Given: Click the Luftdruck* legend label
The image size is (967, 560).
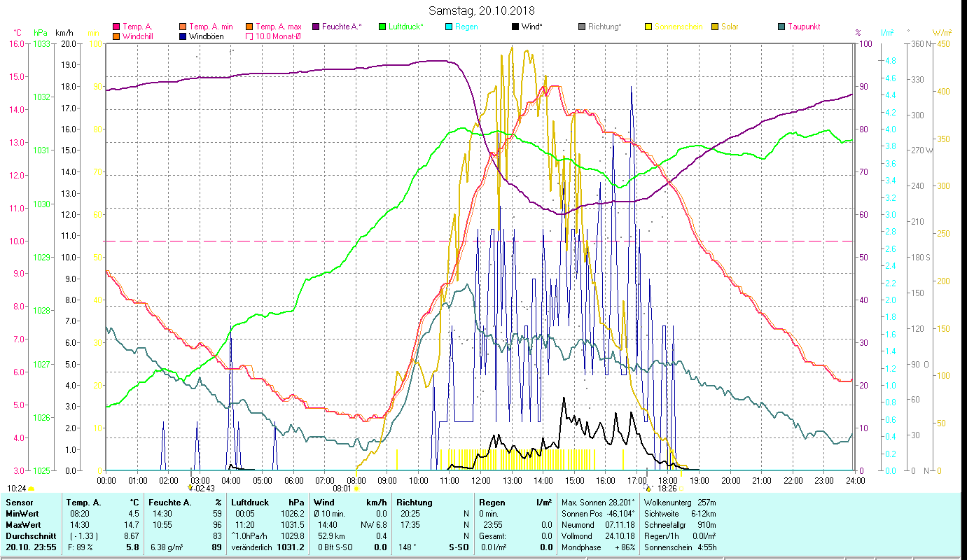Looking at the screenshot, I should (x=406, y=27).
